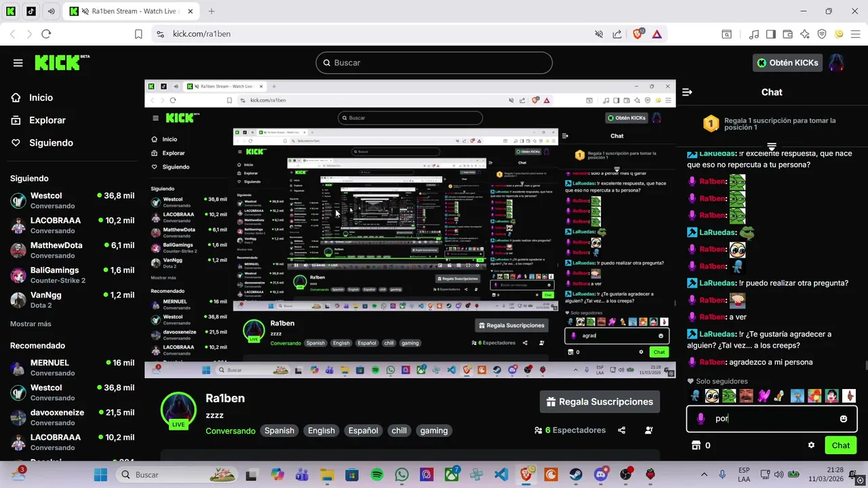Image resolution: width=868 pixels, height=488 pixels.
Task: Insert the laughing man quick emote
Action: (x=746, y=396)
